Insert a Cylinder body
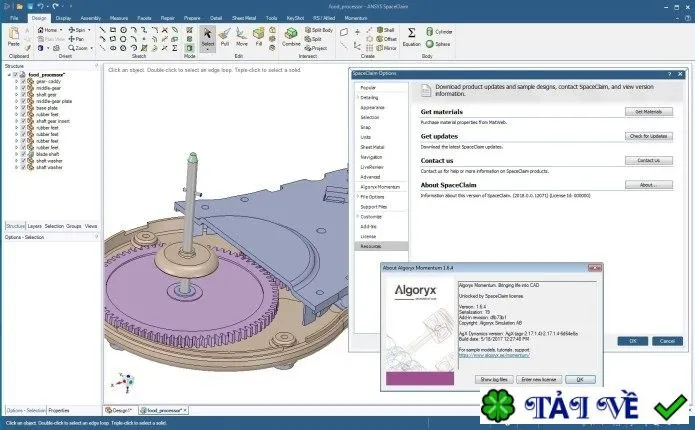Viewport: 695px width, 430px height. 439,31
